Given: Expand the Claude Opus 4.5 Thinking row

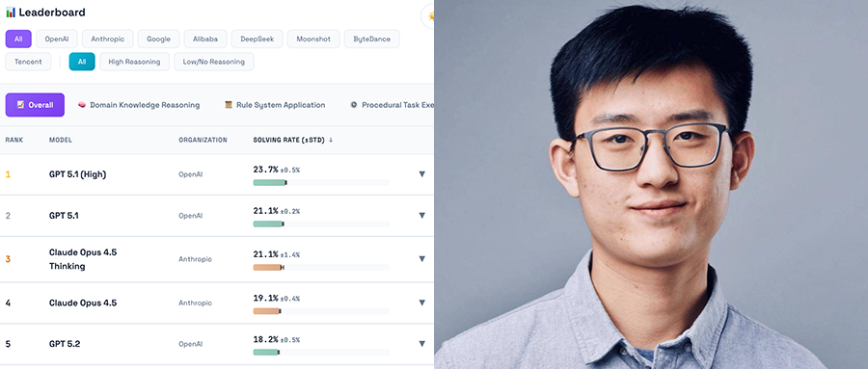Looking at the screenshot, I should [x=421, y=259].
